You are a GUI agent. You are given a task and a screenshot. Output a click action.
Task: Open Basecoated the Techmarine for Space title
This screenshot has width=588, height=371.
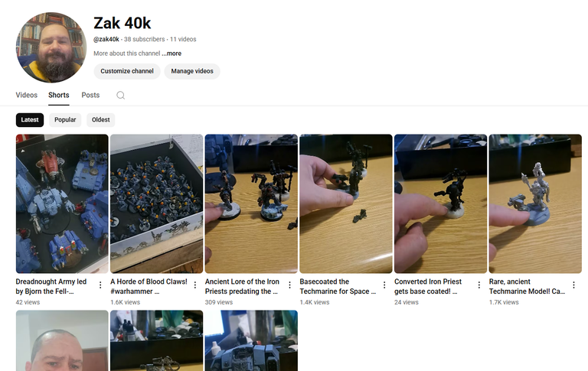(338, 286)
